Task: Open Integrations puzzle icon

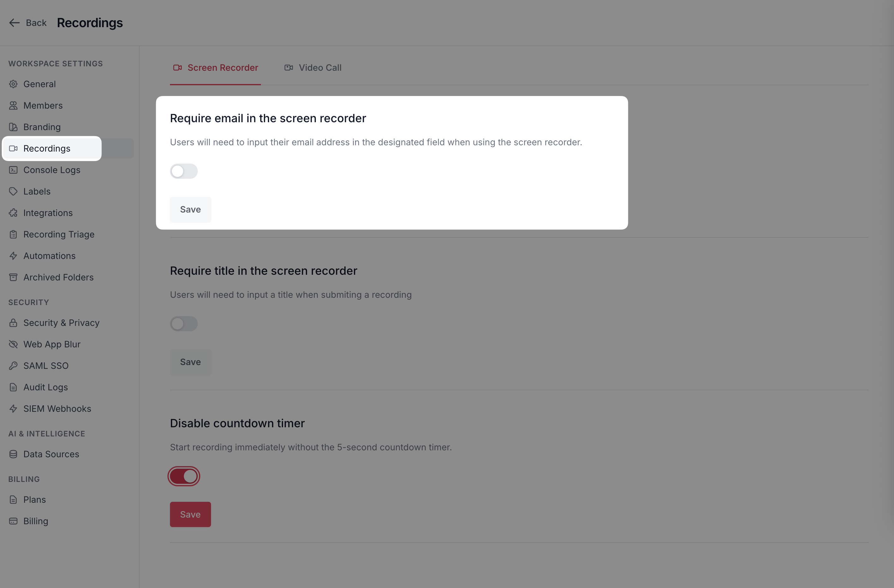Action: [13, 213]
